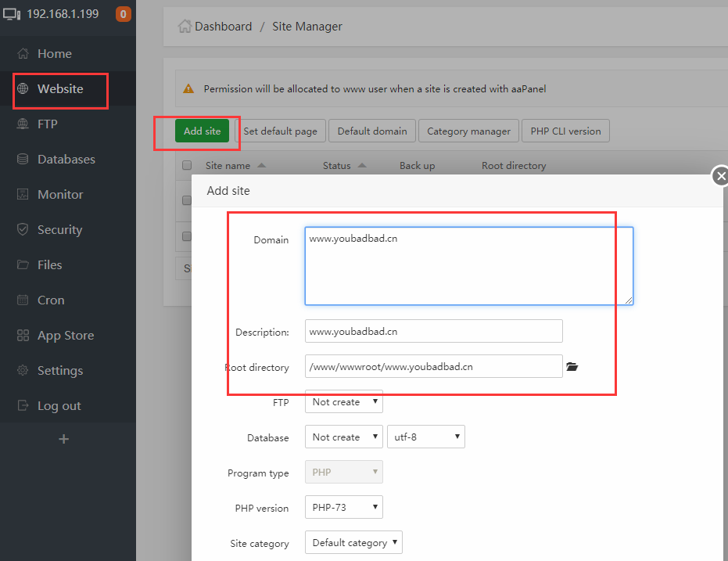728x561 pixels.
Task: Click inside the Domain text area
Action: coord(468,266)
